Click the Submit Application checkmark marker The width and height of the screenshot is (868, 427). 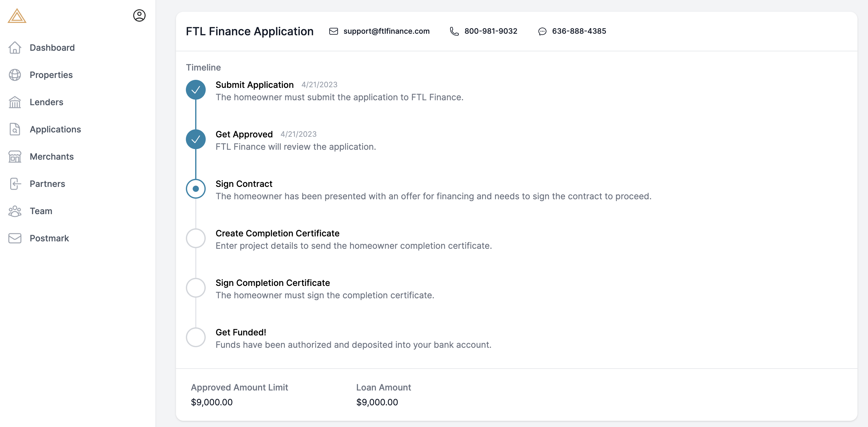pyautogui.click(x=196, y=90)
